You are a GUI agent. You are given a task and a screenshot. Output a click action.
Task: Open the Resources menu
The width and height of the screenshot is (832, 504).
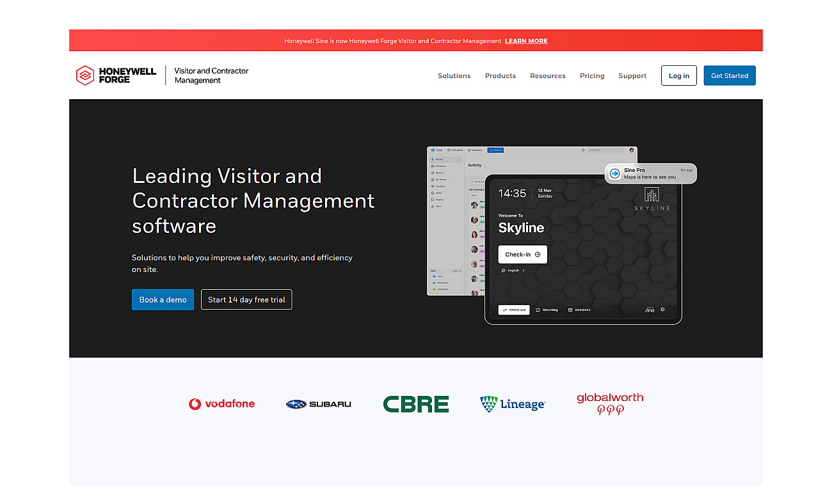(548, 75)
